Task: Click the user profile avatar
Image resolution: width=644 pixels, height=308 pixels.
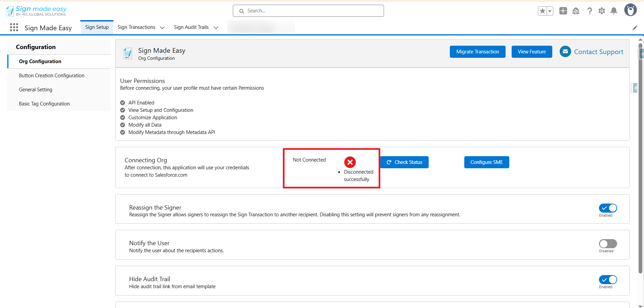Action: click(x=630, y=10)
